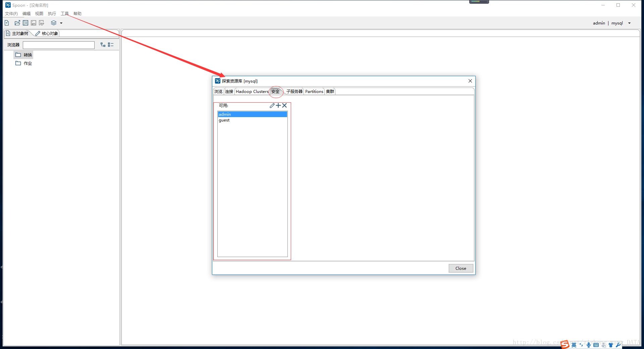The width and height of the screenshot is (644, 349).
Task: Click the Close button in dialog
Action: pos(461,268)
